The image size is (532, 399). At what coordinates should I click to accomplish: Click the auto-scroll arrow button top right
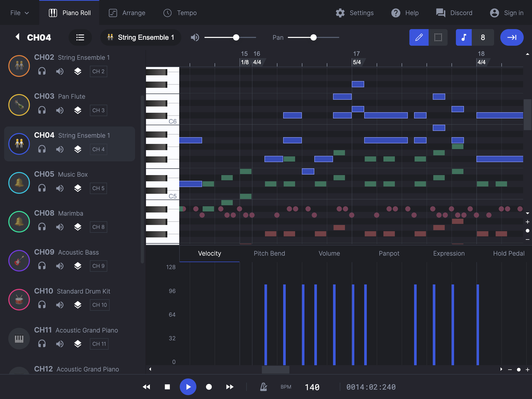tap(511, 37)
